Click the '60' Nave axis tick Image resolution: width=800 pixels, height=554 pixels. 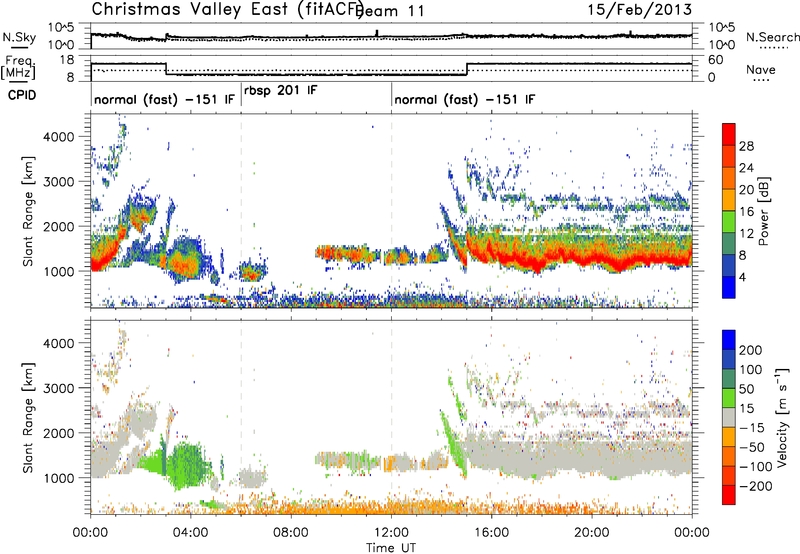(x=716, y=60)
